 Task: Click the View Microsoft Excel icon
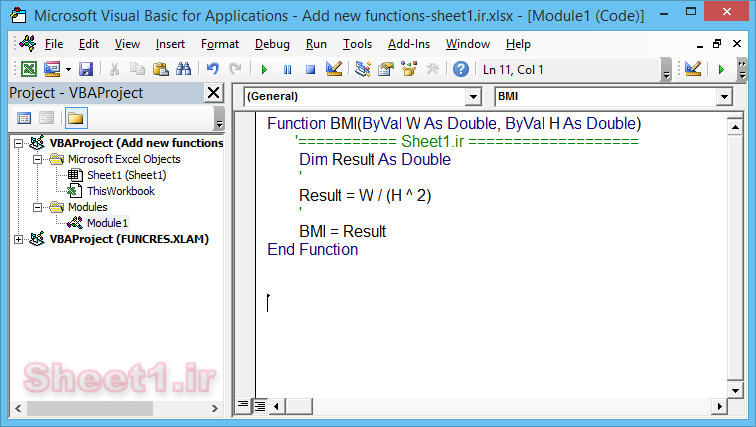click(29, 69)
